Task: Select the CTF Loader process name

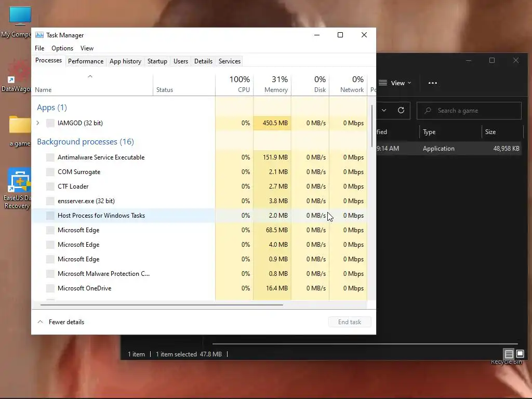Action: 73,187
